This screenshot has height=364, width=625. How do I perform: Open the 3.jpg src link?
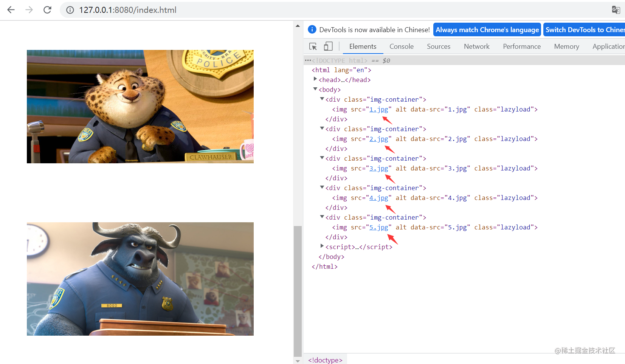(x=378, y=168)
